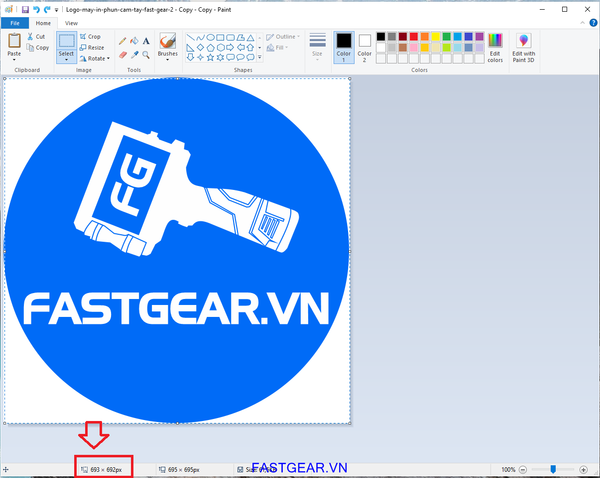The width and height of the screenshot is (600, 478).
Task: Select the purple palette swatch
Action: (479, 37)
